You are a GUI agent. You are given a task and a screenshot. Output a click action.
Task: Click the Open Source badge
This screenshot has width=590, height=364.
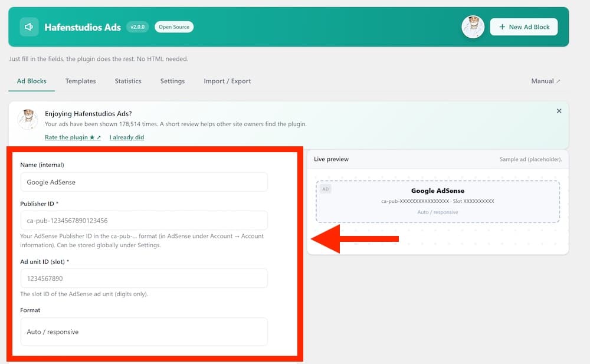coord(174,27)
